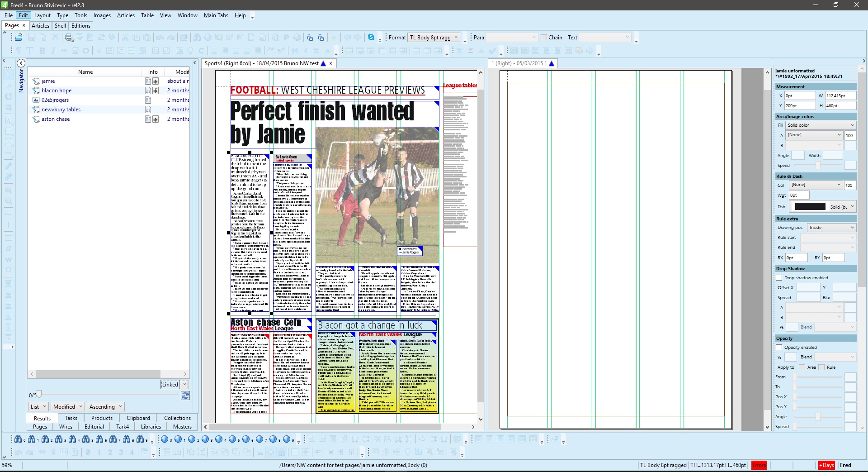Tick the Chain checkbox in the toolbar
Screen dimensions: 868x472
[x=544, y=38]
